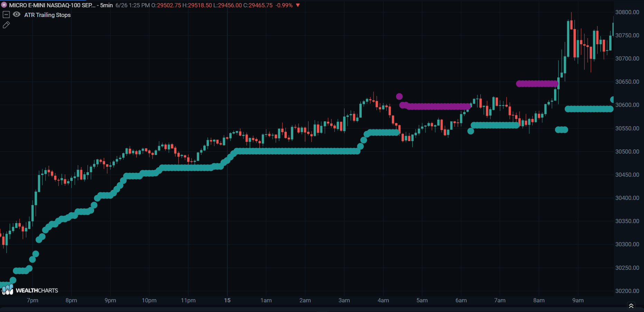644x312 pixels.
Task: Expand panel with double-chevron up icon
Action: 631,306
